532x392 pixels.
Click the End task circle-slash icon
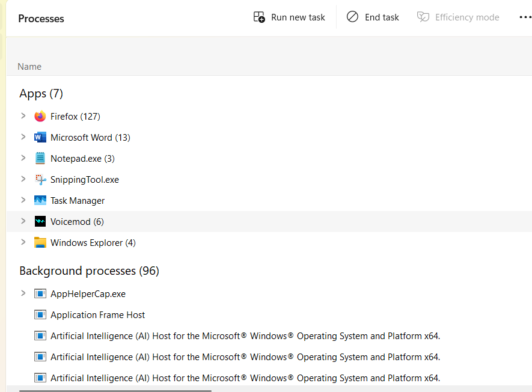click(x=352, y=17)
